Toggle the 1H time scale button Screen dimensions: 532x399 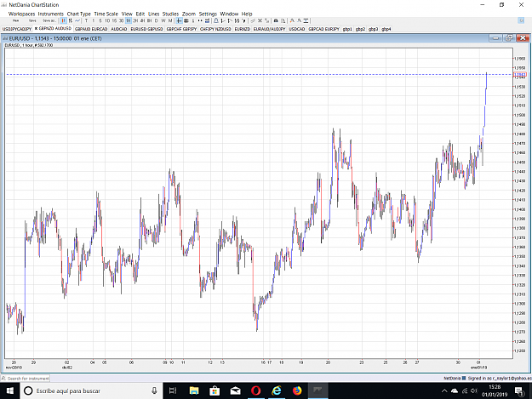click(129, 20)
